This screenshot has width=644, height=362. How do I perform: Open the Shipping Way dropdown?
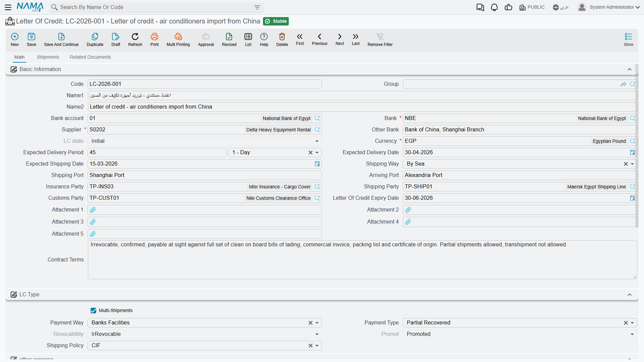632,164
